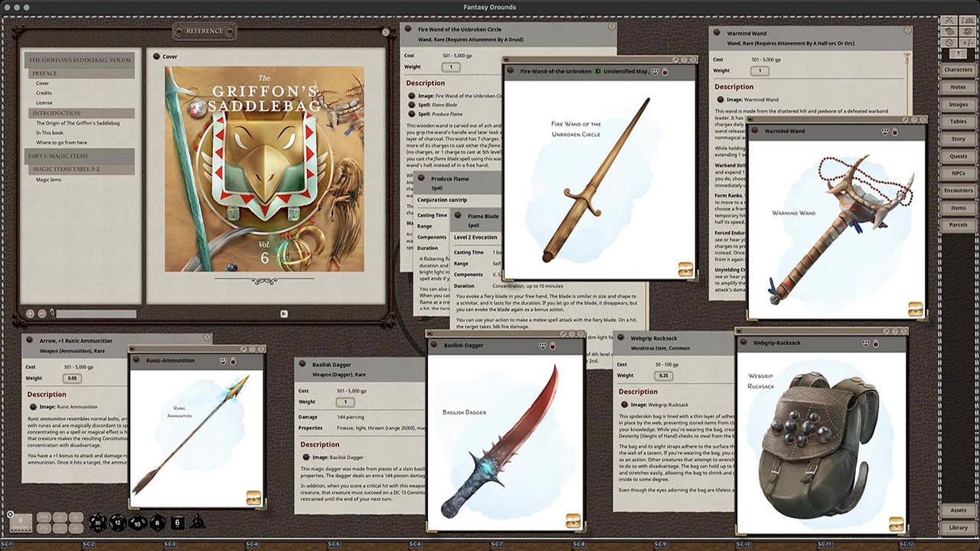
Task: Open the Magic Items Table A-Z reference entry
Action: tap(67, 171)
